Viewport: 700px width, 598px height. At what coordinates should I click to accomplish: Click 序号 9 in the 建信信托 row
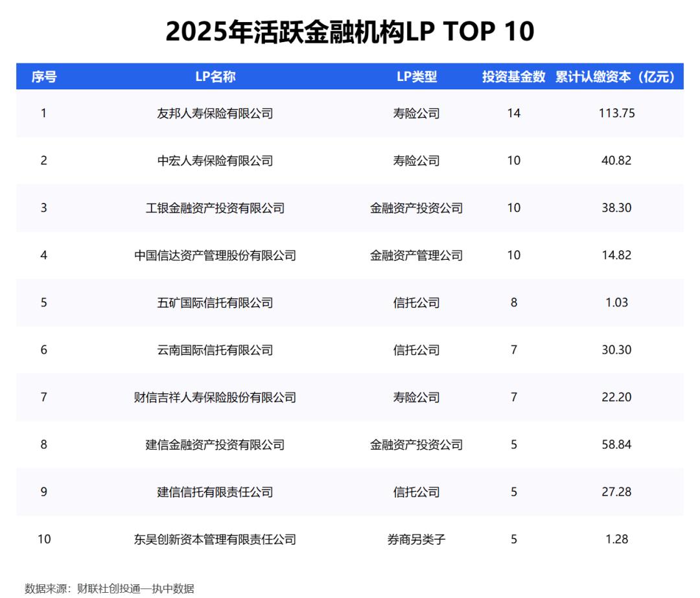pyautogui.click(x=44, y=492)
